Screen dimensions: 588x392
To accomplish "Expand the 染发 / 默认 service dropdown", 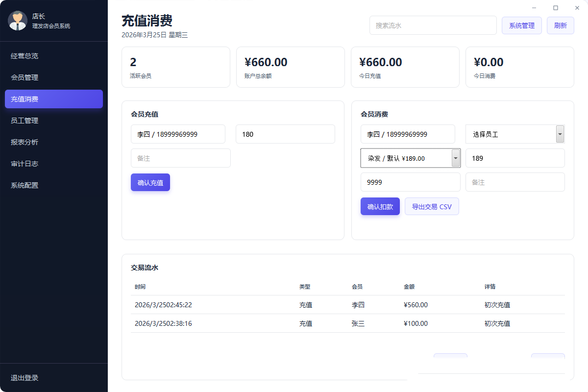I will point(410,158).
